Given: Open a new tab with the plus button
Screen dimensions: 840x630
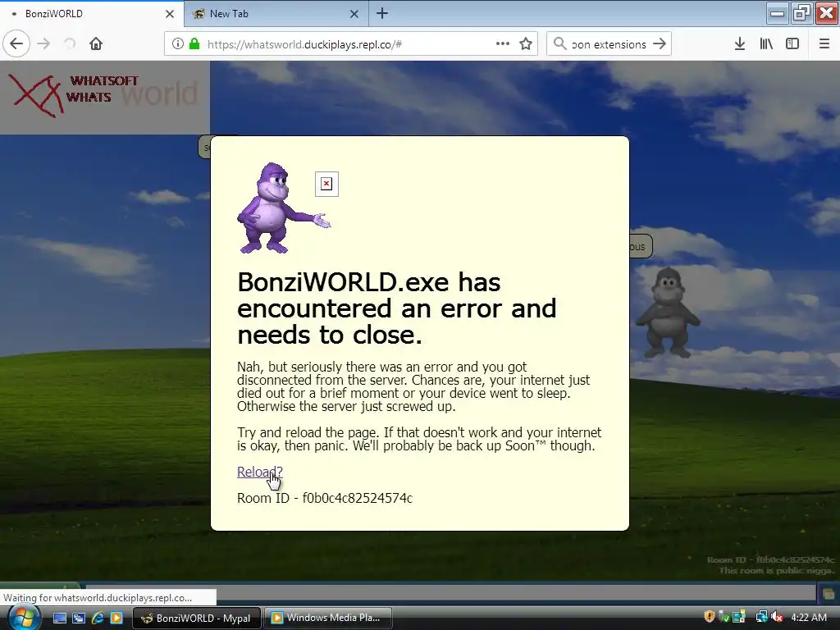Looking at the screenshot, I should [382, 13].
